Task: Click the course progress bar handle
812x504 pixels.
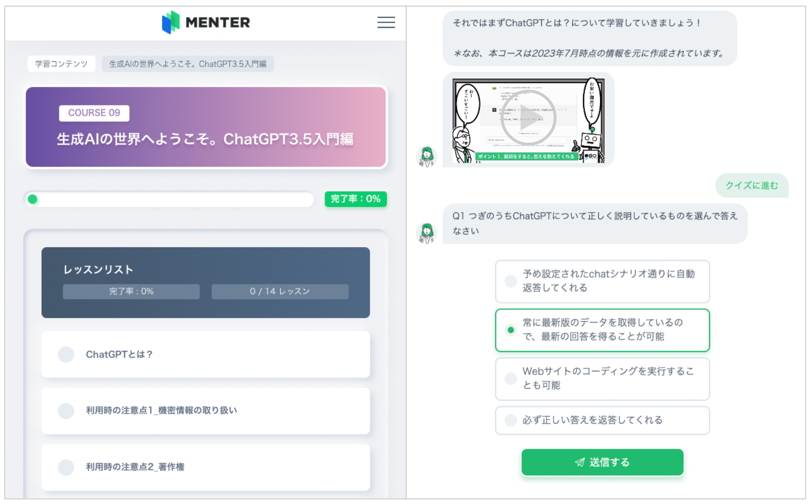Action: 33,199
